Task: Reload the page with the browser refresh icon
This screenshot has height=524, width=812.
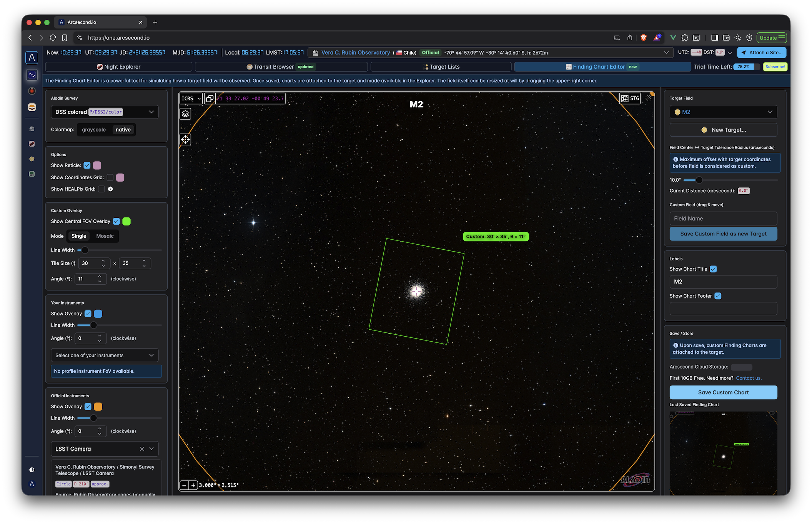Action: (53, 38)
